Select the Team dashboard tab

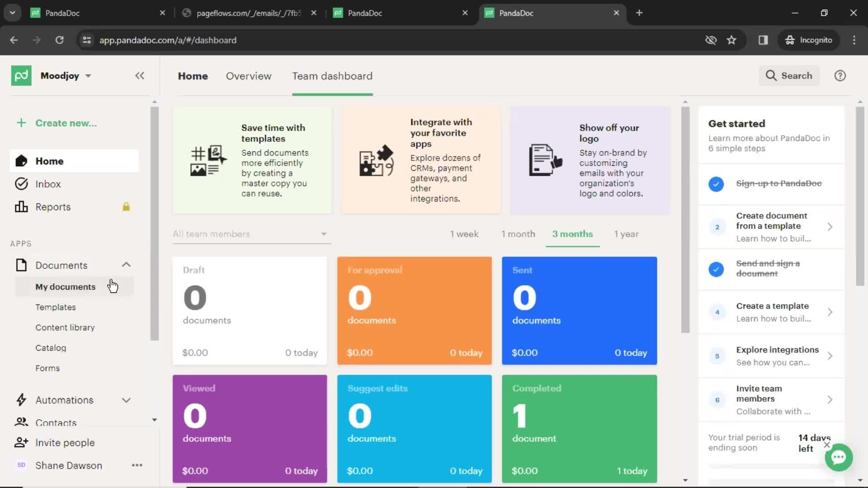click(332, 76)
